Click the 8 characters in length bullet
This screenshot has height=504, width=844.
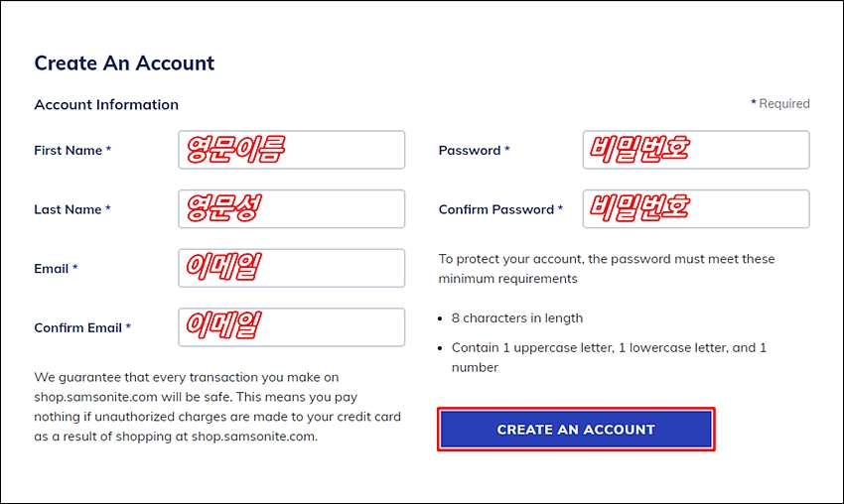(x=516, y=317)
